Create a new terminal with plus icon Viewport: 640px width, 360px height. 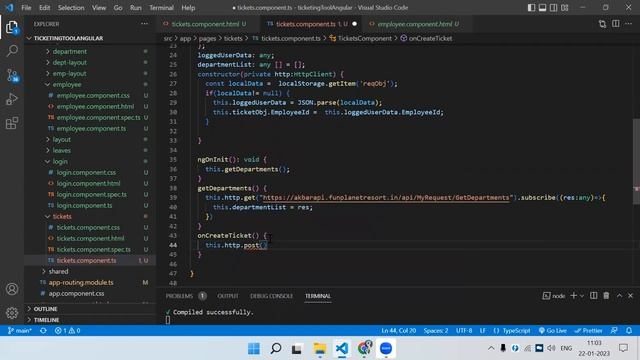[x=573, y=296]
